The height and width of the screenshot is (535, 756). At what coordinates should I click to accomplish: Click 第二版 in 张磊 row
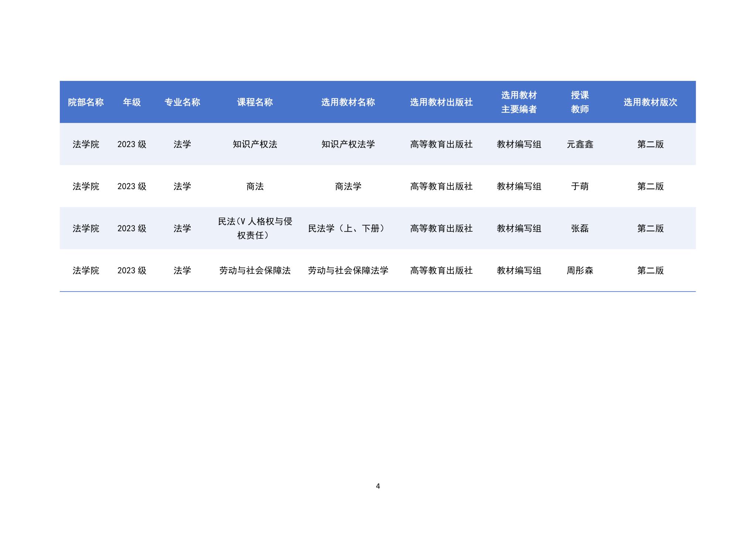(650, 229)
